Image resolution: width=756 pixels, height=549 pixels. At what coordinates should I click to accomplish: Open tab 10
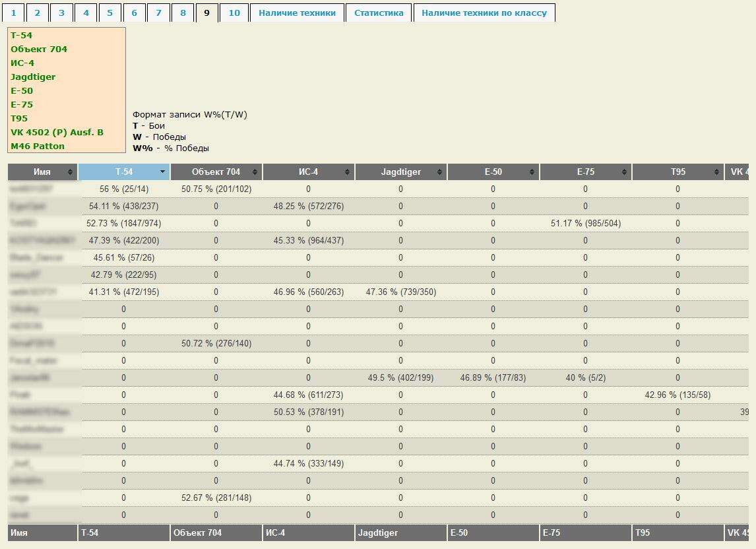click(234, 13)
